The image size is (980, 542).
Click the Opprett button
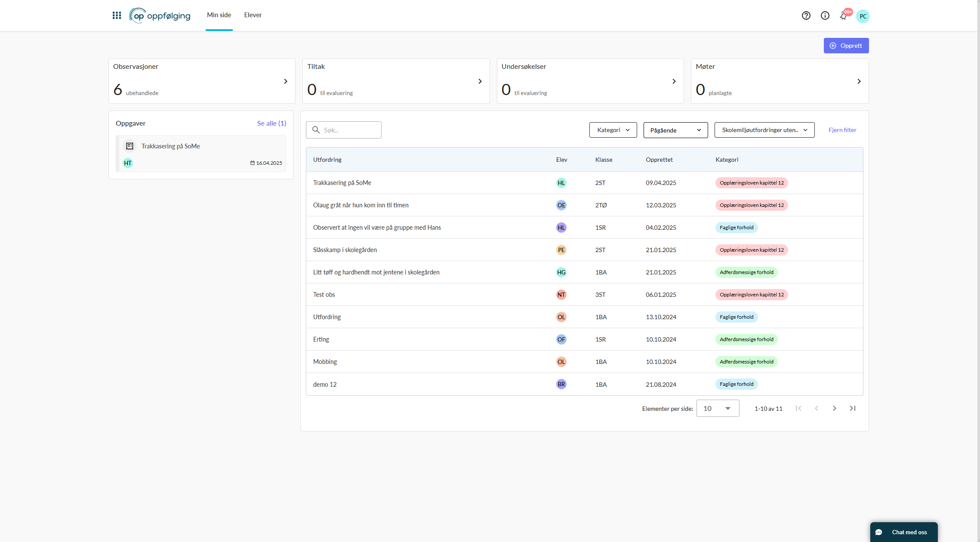846,46
